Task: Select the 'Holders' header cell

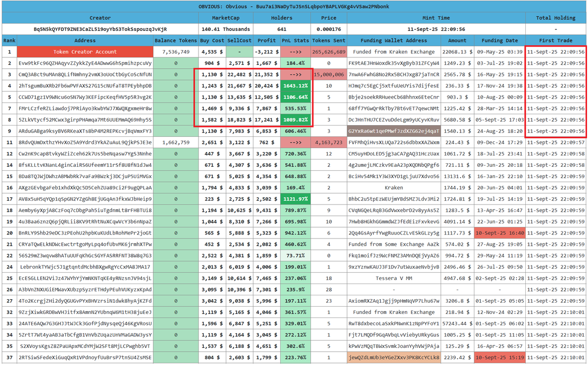Action: 281,18
